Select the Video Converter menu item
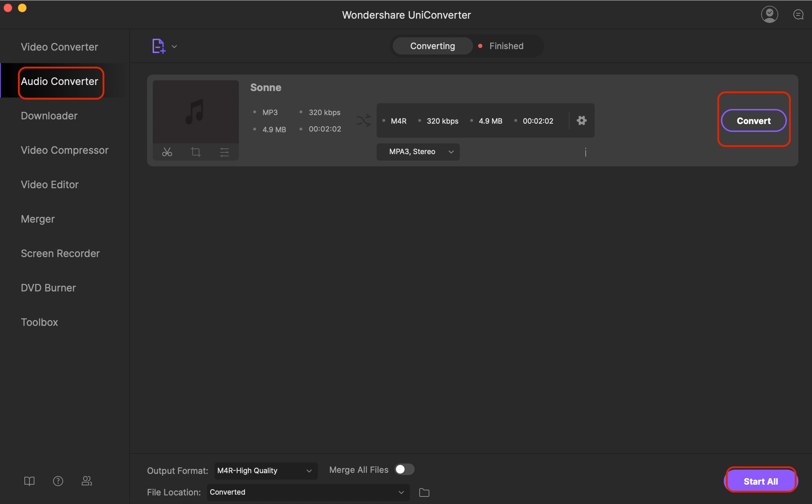 point(59,46)
